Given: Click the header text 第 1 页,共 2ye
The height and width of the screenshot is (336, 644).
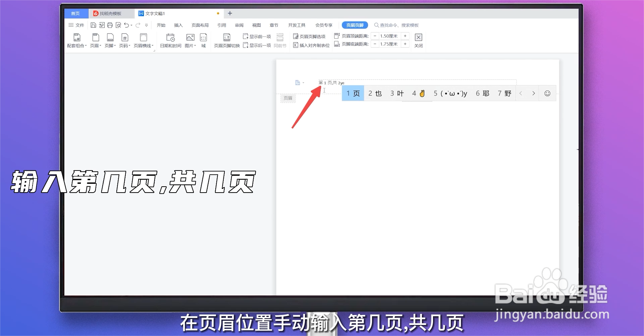Looking at the screenshot, I should [331, 83].
